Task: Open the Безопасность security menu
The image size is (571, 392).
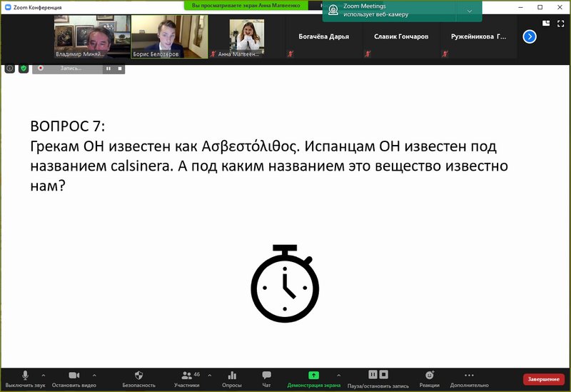Action: [138, 379]
